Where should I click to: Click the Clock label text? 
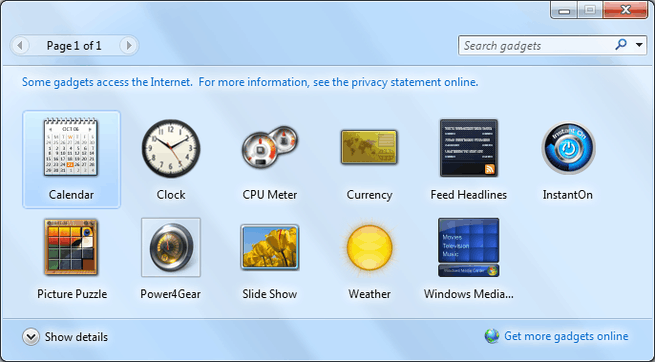171,195
